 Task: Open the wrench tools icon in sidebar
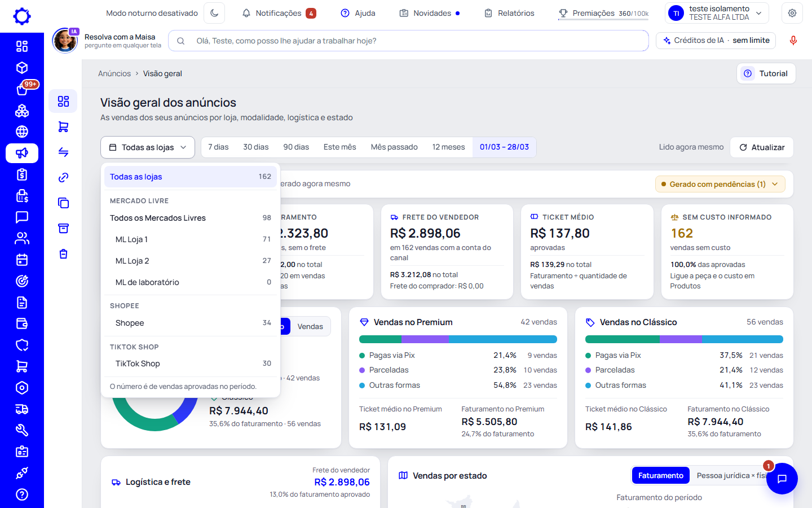[x=22, y=431]
